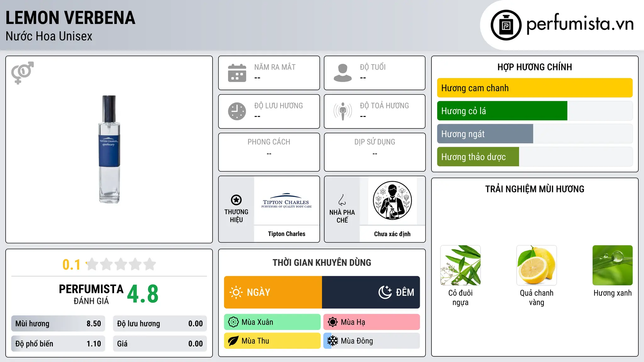Click the perfumista.vn site name
This screenshot has width=644, height=362.
coord(580,24)
